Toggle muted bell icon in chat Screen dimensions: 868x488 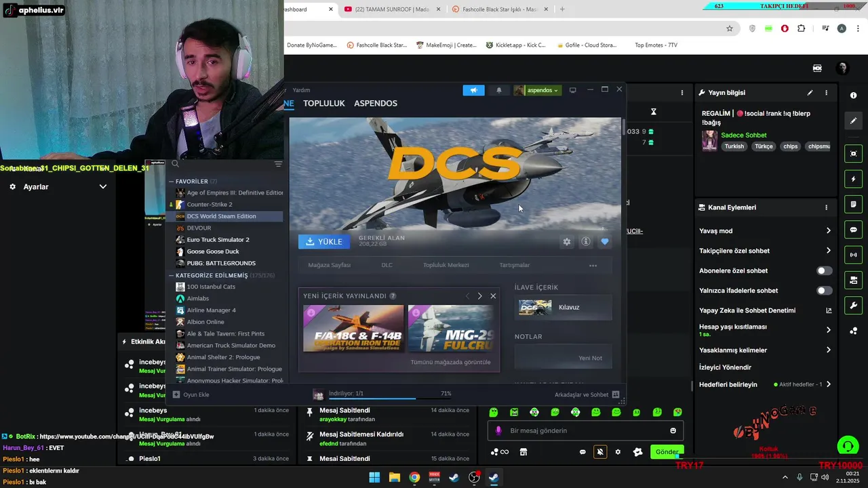pyautogui.click(x=600, y=452)
